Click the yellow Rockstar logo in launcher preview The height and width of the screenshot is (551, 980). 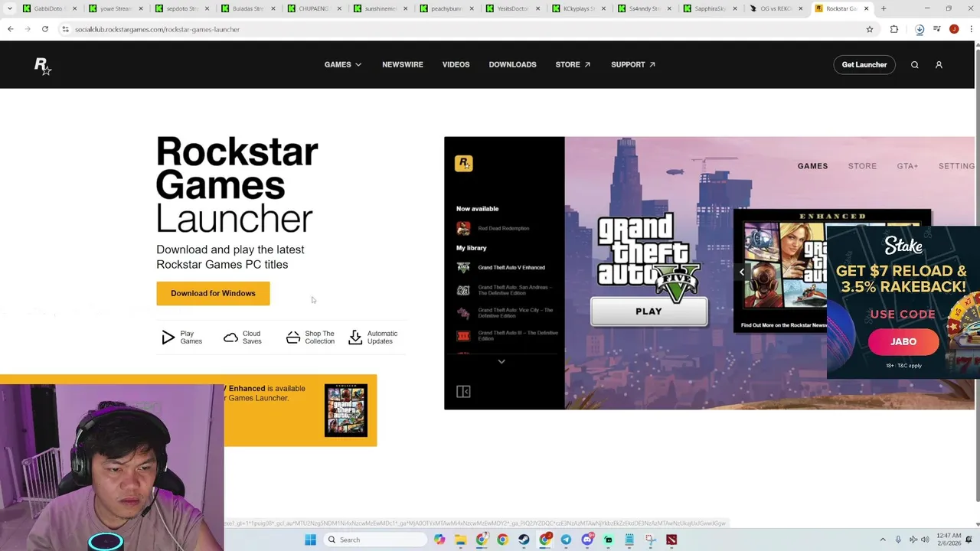point(464,163)
